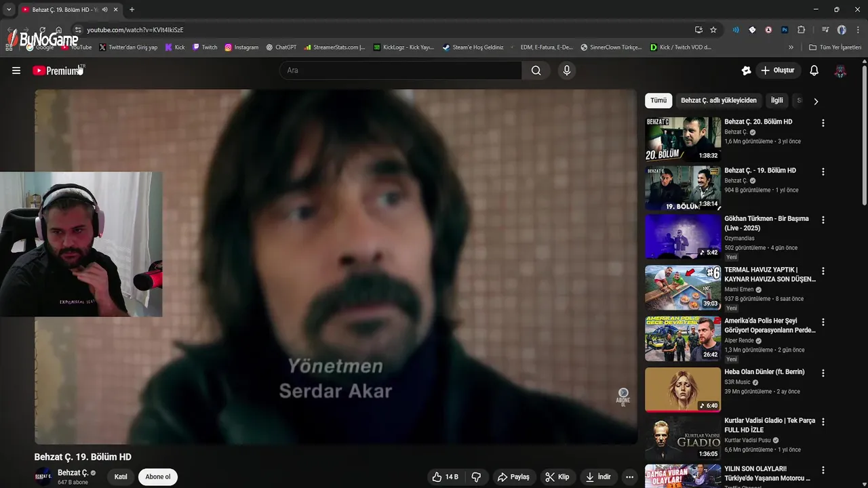The width and height of the screenshot is (868, 488).
Task: Bookmark this page with the star icon
Action: pos(713,30)
